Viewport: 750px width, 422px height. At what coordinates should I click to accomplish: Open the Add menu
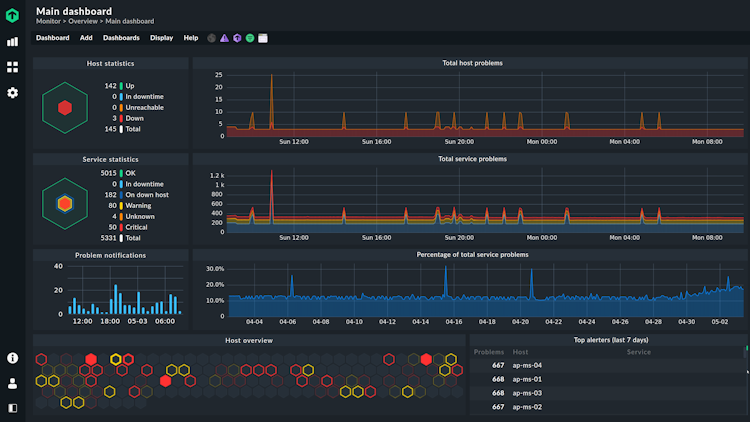[86, 38]
